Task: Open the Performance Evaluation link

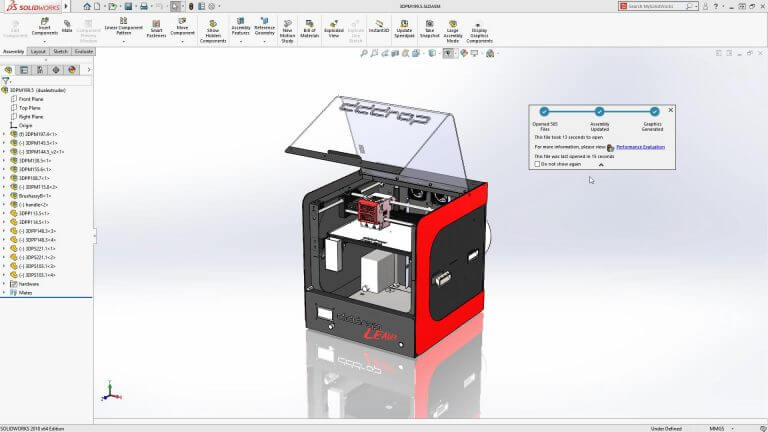Action: pos(640,147)
